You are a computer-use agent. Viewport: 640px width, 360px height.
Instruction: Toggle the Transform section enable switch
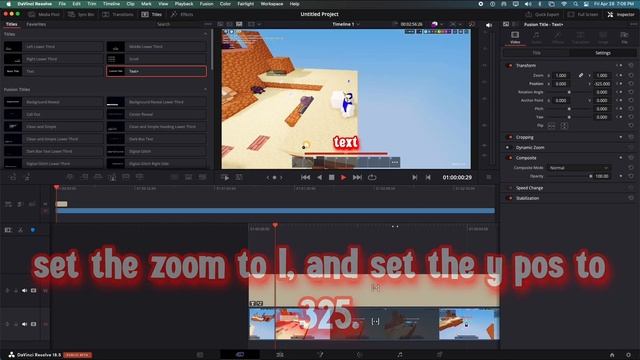[509, 65]
